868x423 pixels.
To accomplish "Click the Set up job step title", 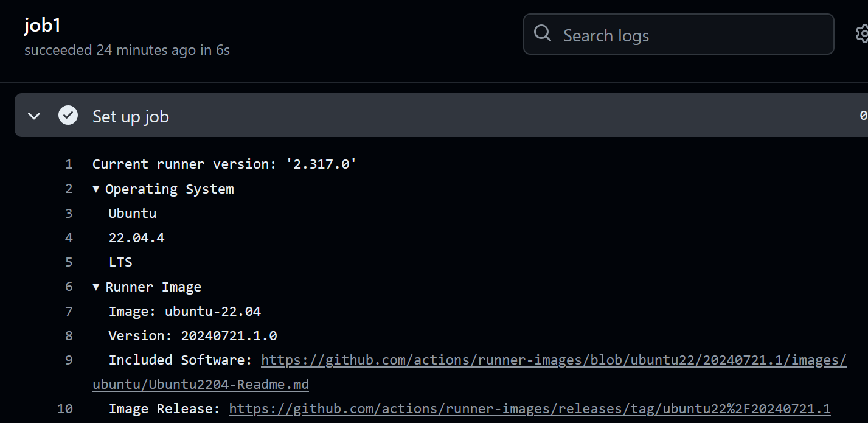I will tap(131, 116).
